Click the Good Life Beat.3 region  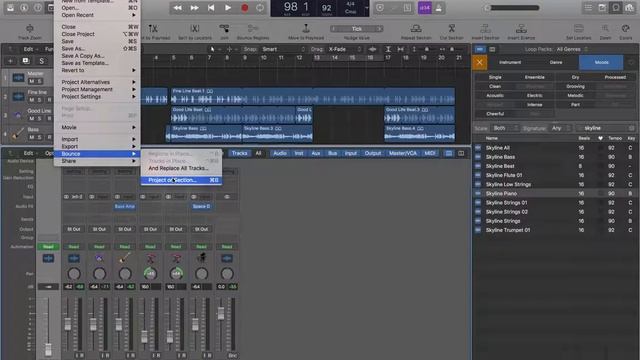coord(419,116)
